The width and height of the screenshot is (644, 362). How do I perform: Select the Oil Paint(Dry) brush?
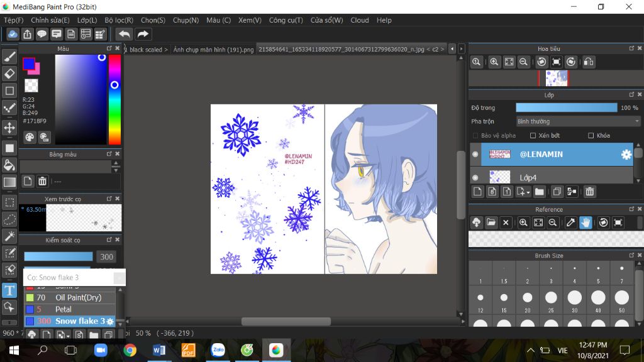click(x=70, y=297)
